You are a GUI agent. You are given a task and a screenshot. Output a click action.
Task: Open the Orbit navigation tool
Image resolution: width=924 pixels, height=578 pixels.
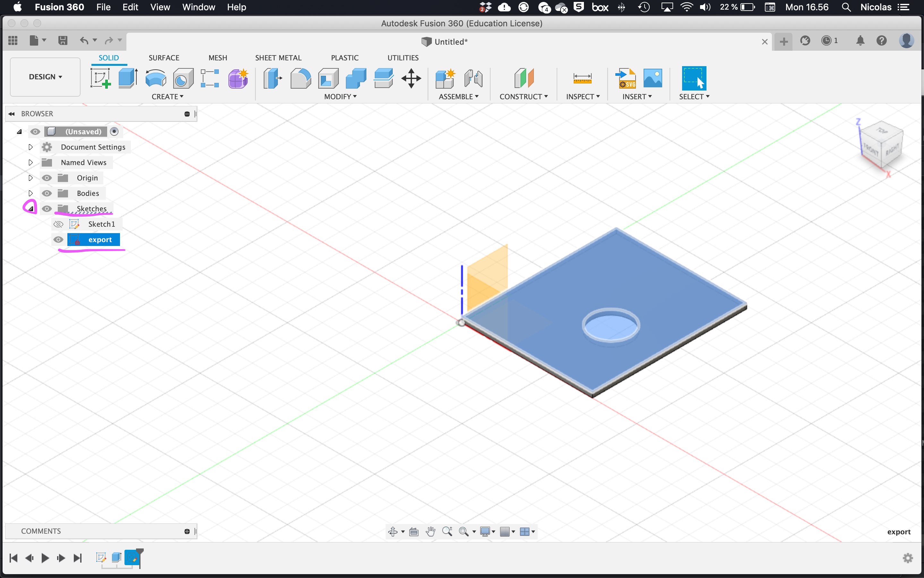click(x=393, y=531)
